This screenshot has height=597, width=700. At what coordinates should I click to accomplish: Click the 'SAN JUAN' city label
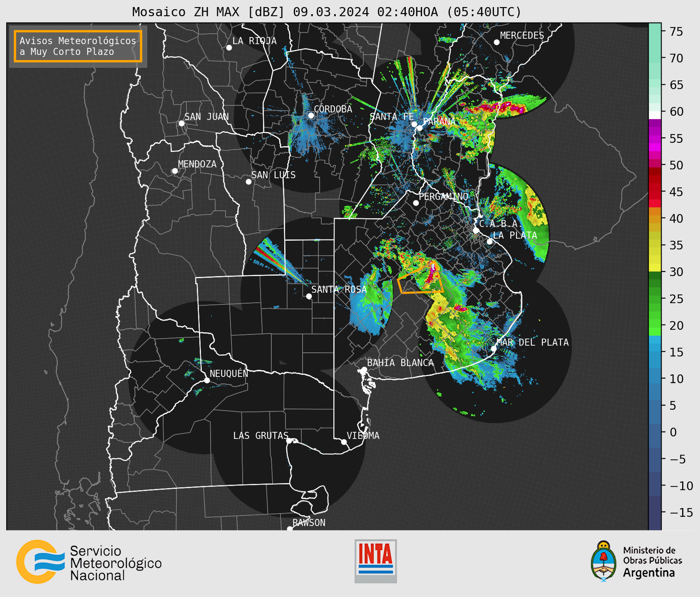(x=207, y=117)
